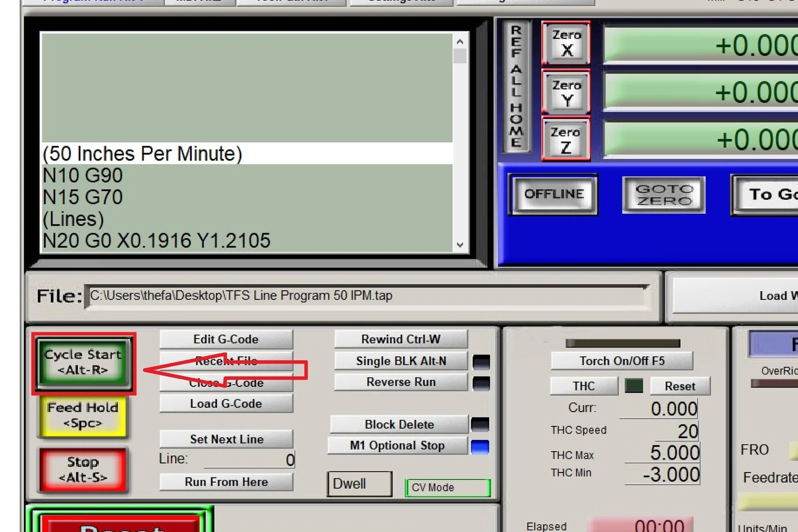Click the Cycle Start Alt-R button
The image size is (798, 532).
(83, 363)
